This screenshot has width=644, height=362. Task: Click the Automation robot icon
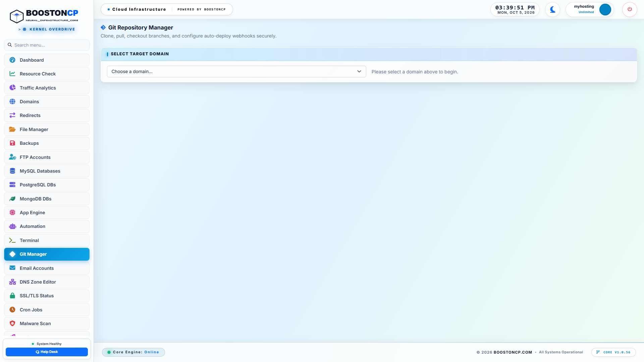pos(12,226)
